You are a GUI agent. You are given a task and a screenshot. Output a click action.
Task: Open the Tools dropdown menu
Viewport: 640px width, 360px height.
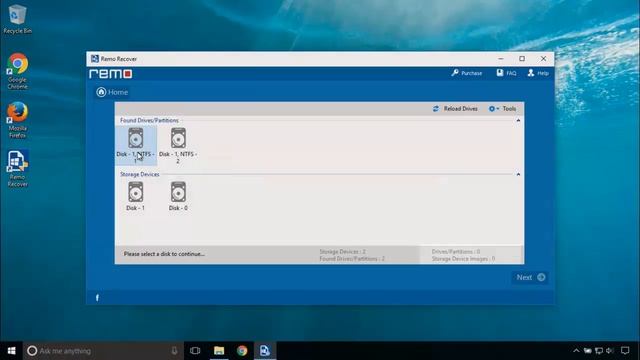click(x=502, y=109)
